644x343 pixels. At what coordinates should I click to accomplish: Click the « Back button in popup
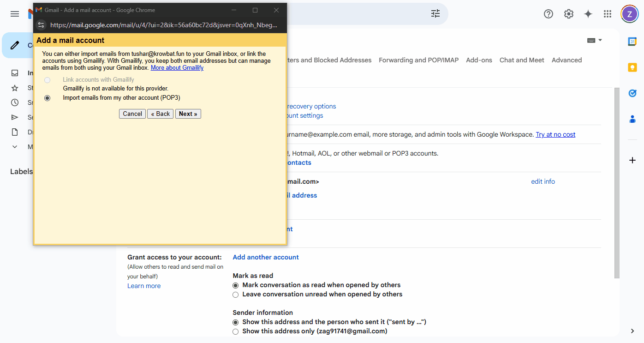pyautogui.click(x=161, y=114)
